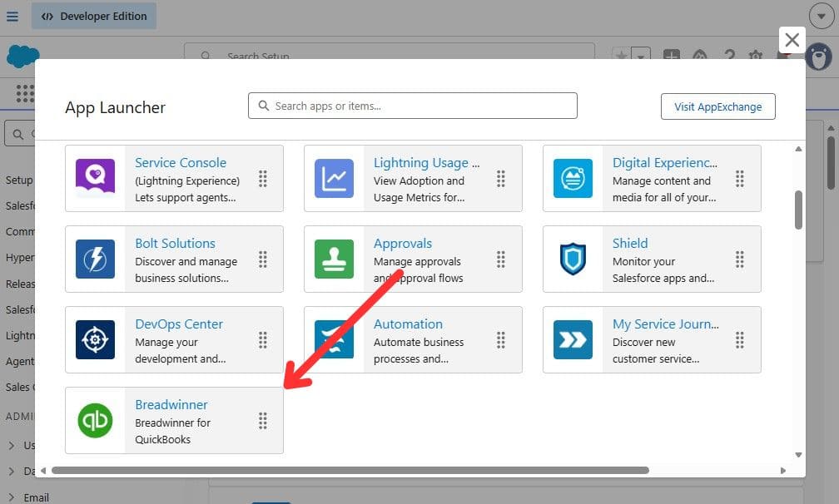Click scroll down arrow in App Launcher
Screen dimensions: 839x504
[x=798, y=455]
